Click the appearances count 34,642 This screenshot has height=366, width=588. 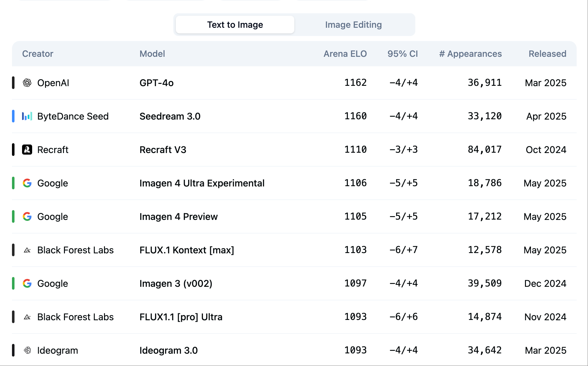tap(485, 350)
